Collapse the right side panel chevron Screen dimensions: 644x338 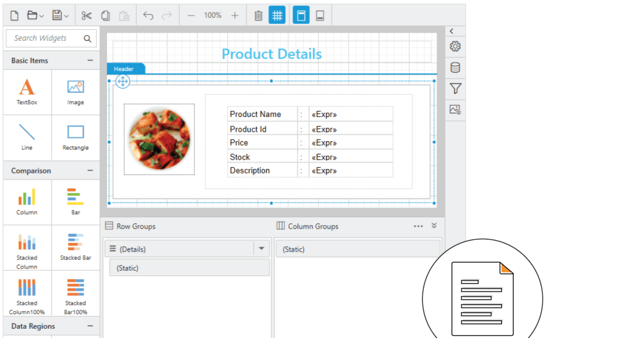(452, 31)
